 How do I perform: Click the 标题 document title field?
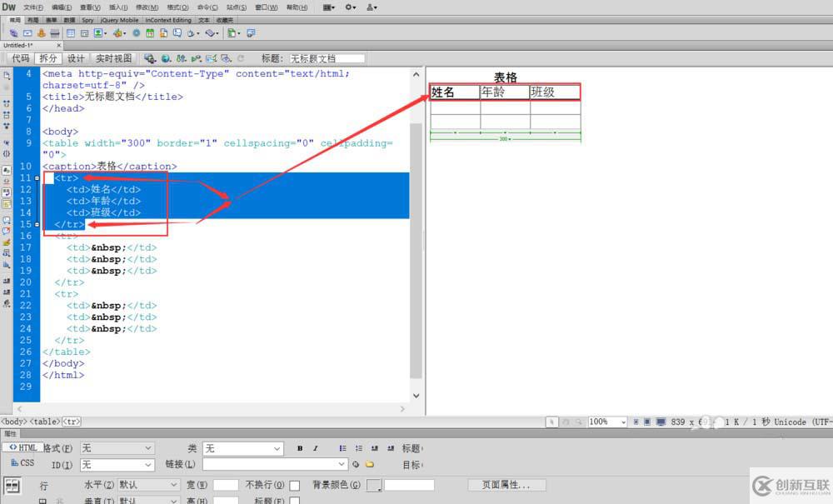pyautogui.click(x=327, y=58)
